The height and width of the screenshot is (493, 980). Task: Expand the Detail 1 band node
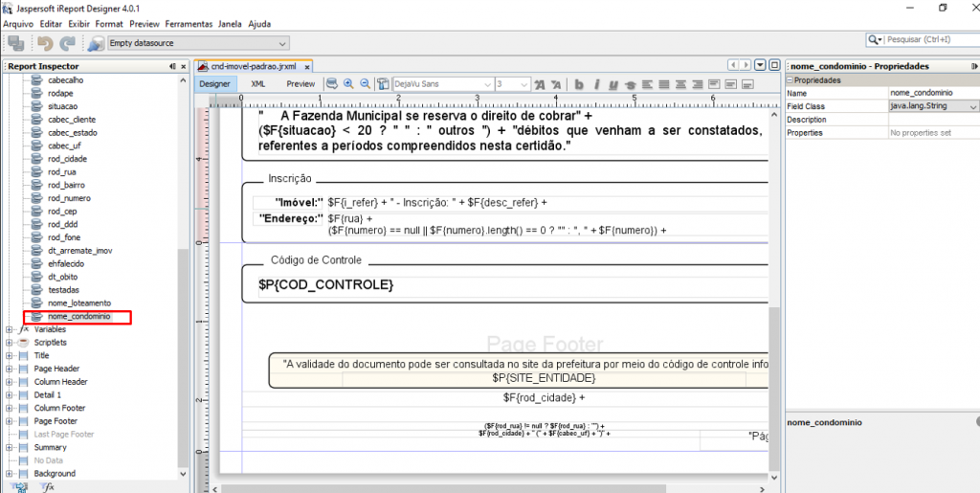click(9, 395)
